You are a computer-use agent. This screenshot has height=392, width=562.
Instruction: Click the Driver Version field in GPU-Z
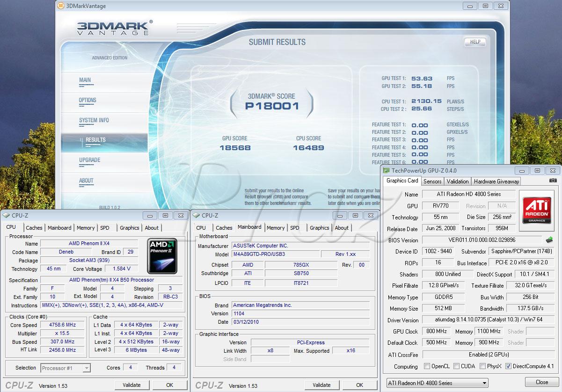click(488, 320)
